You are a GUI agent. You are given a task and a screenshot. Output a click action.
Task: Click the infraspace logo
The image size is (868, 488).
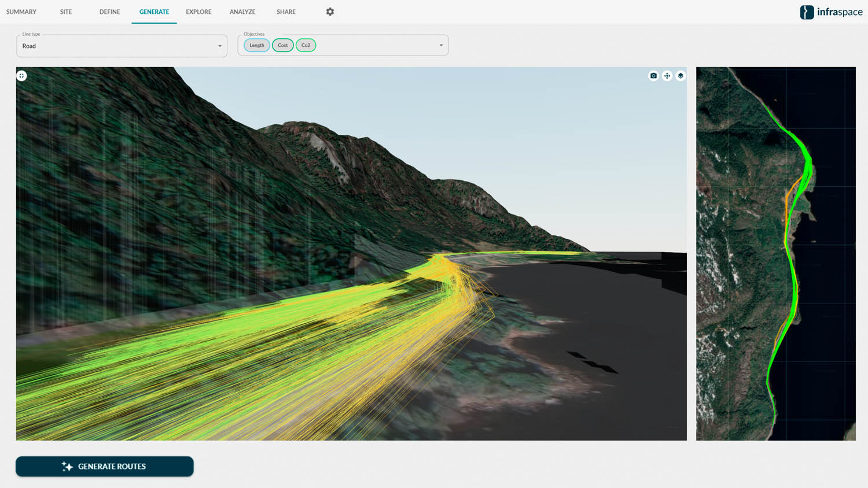point(831,12)
